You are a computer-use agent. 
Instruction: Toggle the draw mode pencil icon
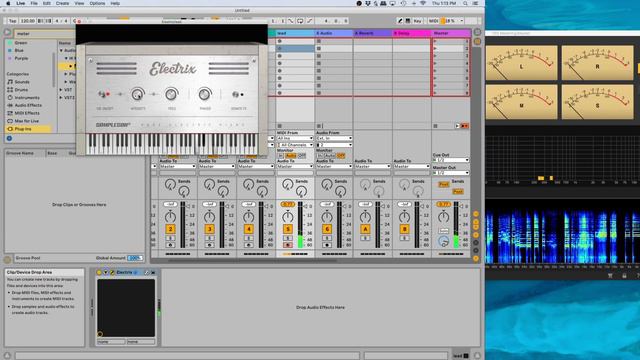pos(400,21)
